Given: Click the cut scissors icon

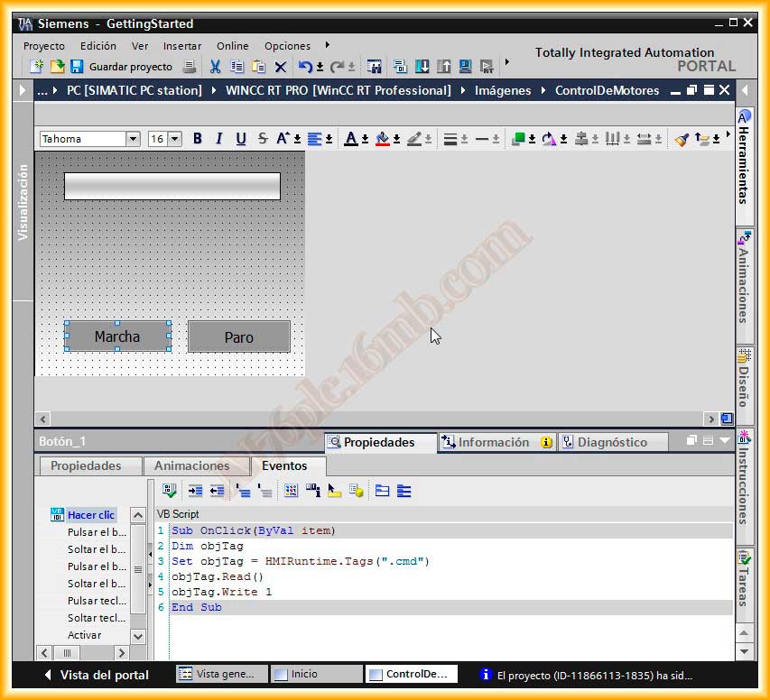Looking at the screenshot, I should point(215,67).
